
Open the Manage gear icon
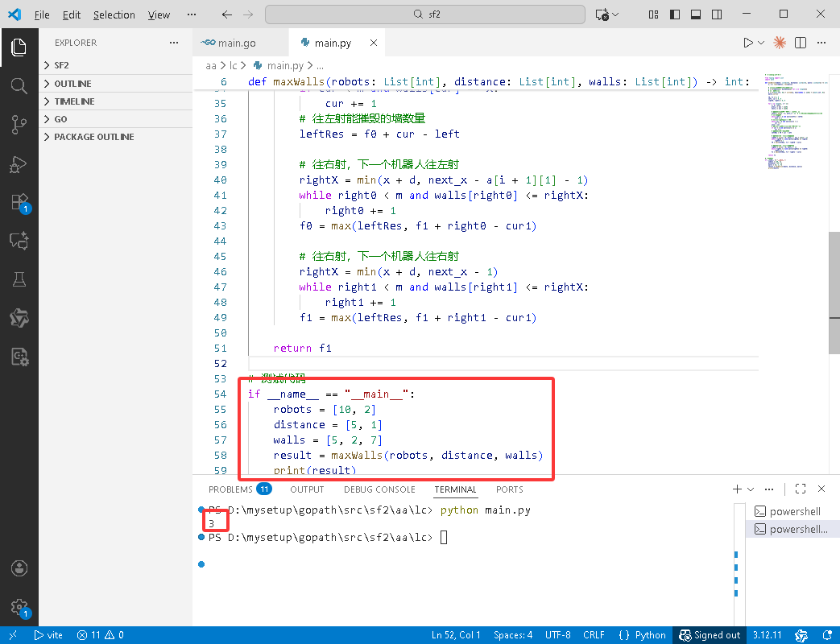[19, 608]
